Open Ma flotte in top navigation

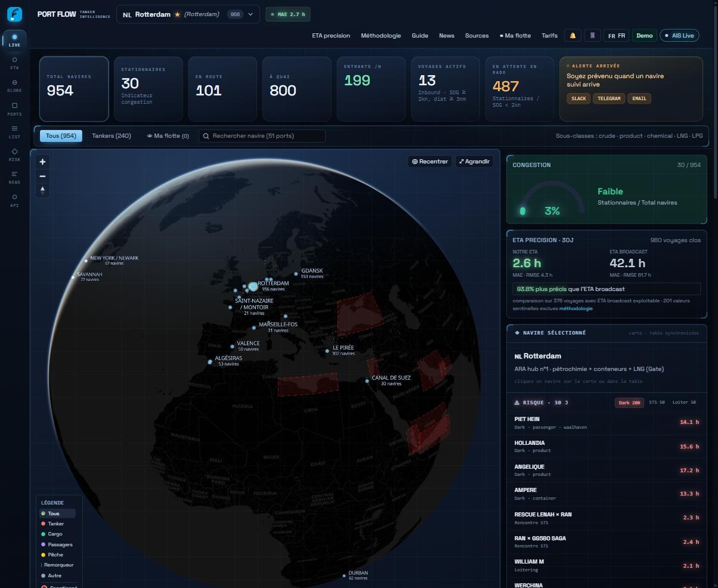click(x=515, y=36)
